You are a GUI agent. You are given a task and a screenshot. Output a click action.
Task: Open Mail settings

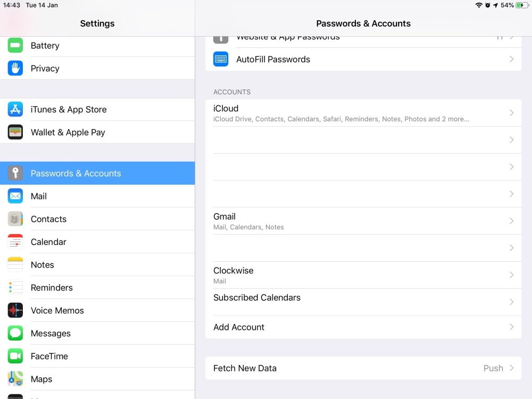click(97, 196)
